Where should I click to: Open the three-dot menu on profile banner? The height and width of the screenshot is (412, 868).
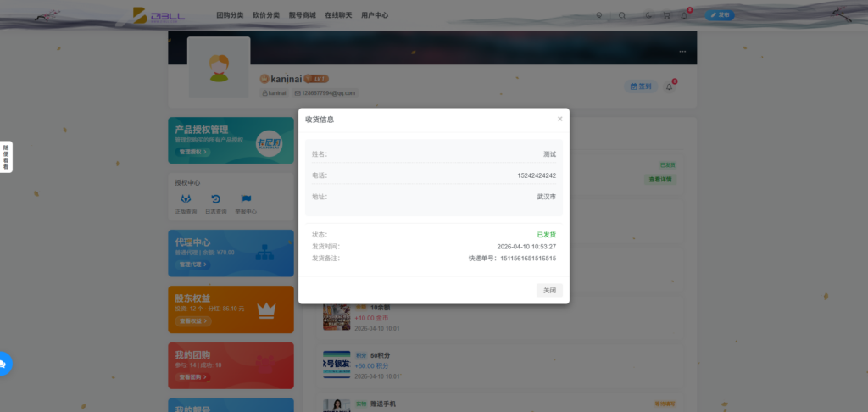point(682,52)
